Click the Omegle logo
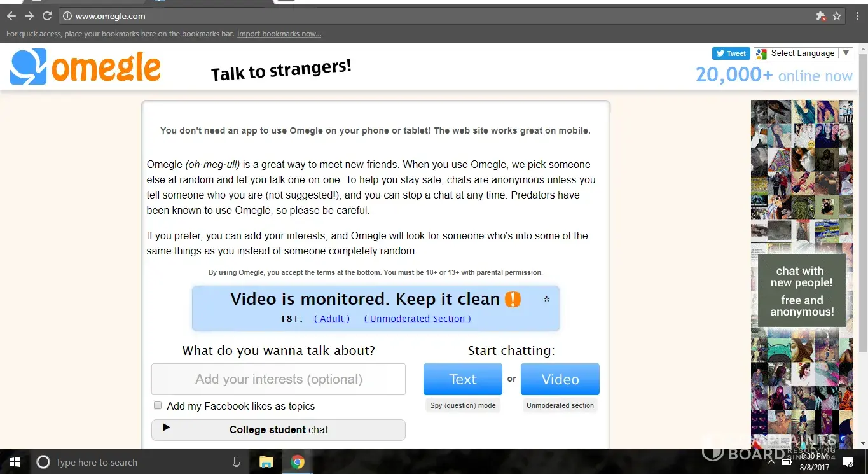Viewport: 868px width, 474px height. point(85,67)
